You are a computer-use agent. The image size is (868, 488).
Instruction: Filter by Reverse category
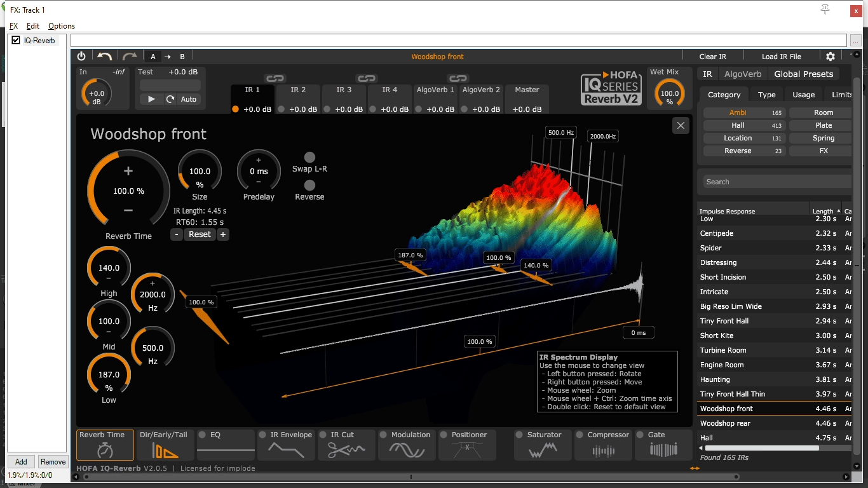pos(744,151)
